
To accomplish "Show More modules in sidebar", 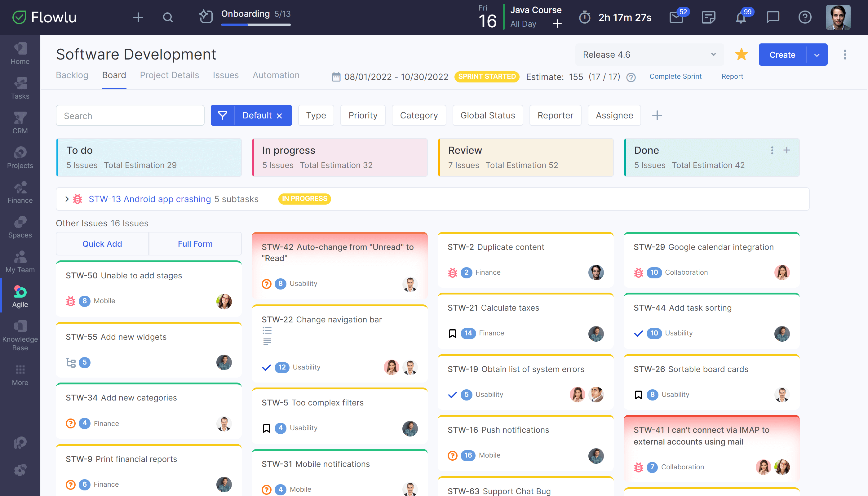I will 20,375.
